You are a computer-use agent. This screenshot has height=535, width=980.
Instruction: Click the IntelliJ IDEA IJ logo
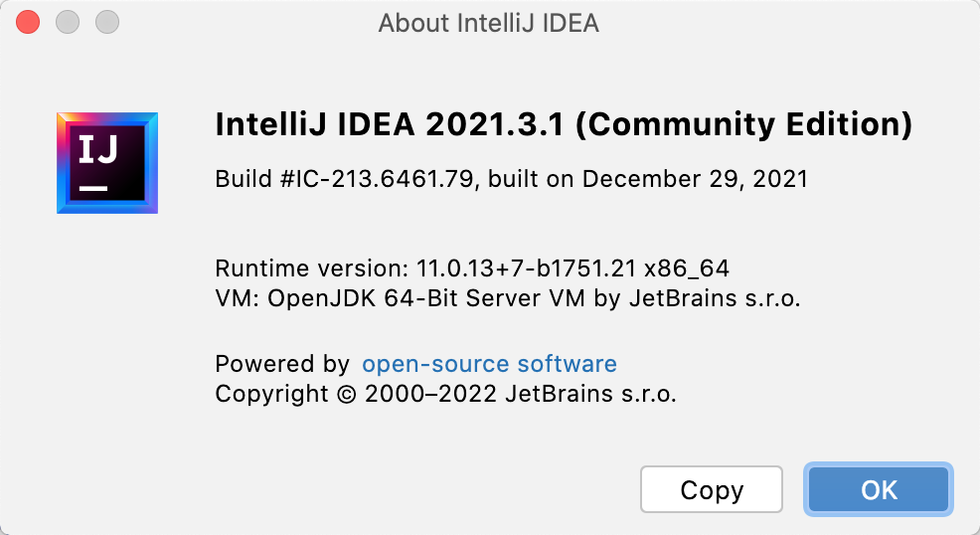[107, 163]
